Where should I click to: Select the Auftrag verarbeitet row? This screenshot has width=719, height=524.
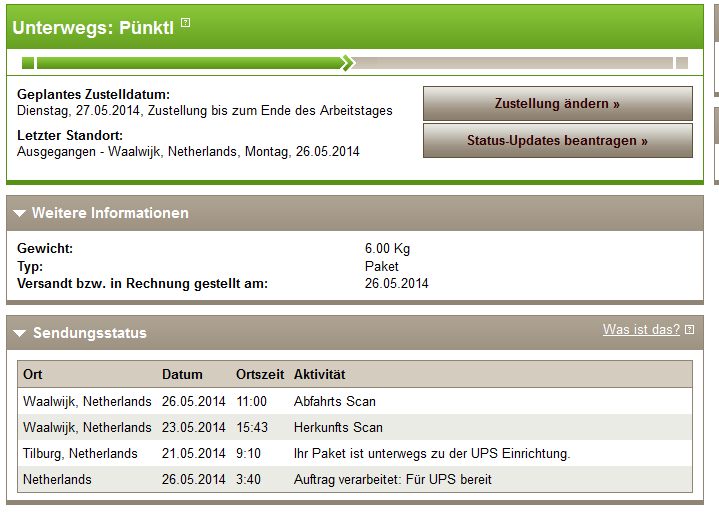(355, 480)
